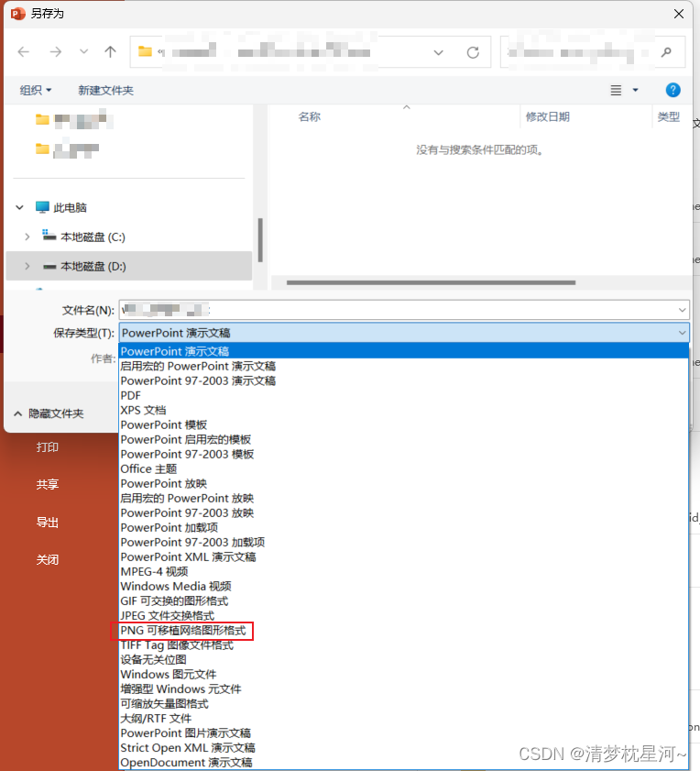
Task: Open the recent locations chevron
Action: coord(84,51)
